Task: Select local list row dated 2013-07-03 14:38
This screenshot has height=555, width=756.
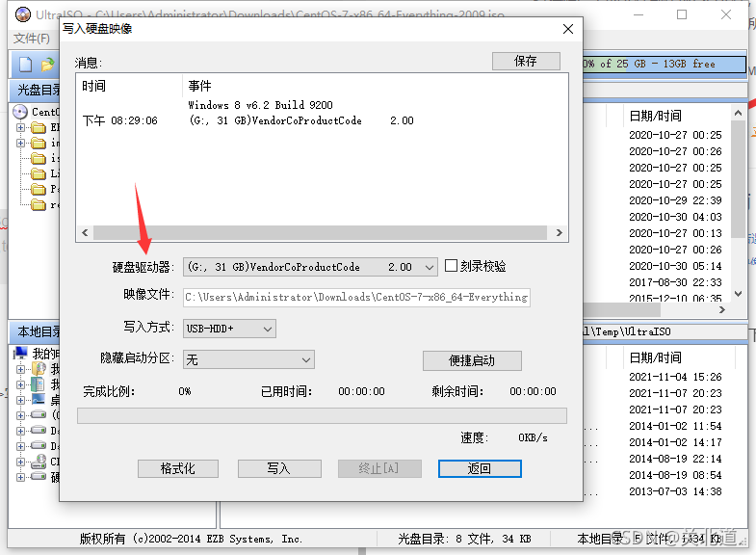Action: pos(675,491)
